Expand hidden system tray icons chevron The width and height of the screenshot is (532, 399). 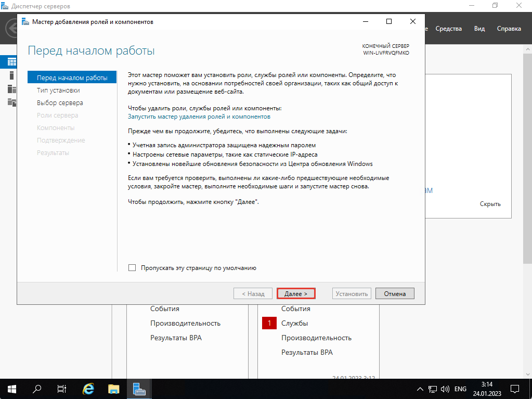[420, 389]
